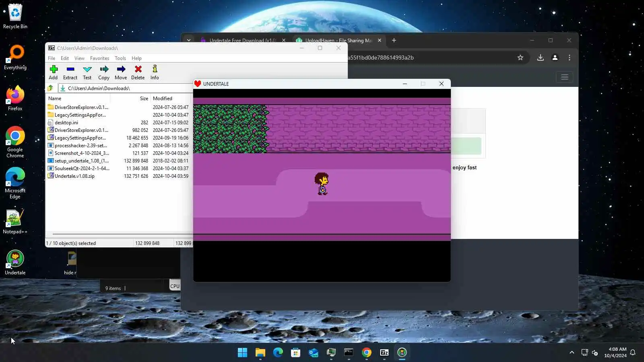Expand Chrome tab search dropdown
This screenshot has width=644, height=362.
[188, 40]
